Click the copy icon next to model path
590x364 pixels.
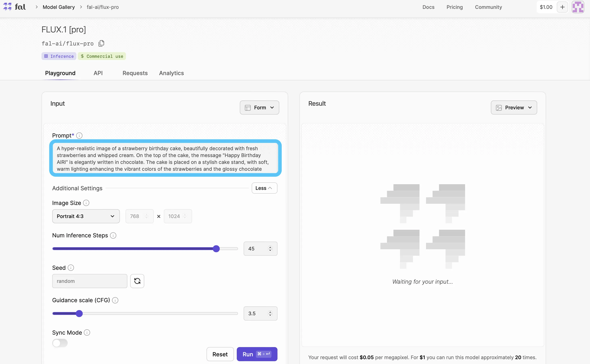[x=101, y=43]
